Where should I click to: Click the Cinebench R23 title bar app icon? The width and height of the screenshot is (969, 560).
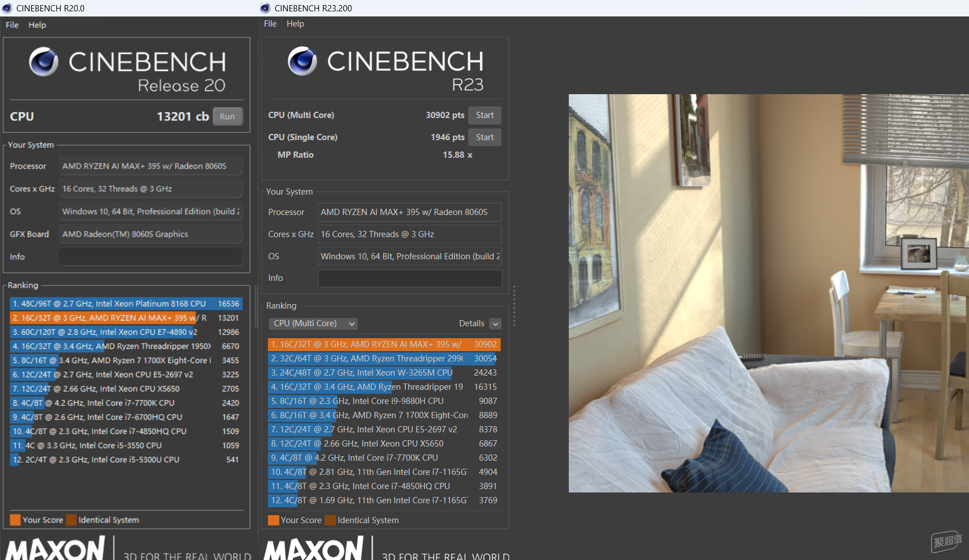point(265,8)
